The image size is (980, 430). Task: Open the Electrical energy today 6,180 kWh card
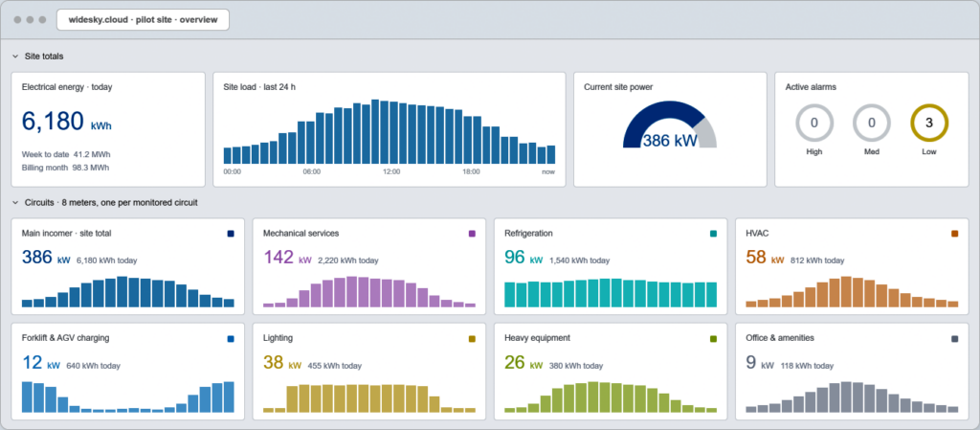(x=108, y=129)
